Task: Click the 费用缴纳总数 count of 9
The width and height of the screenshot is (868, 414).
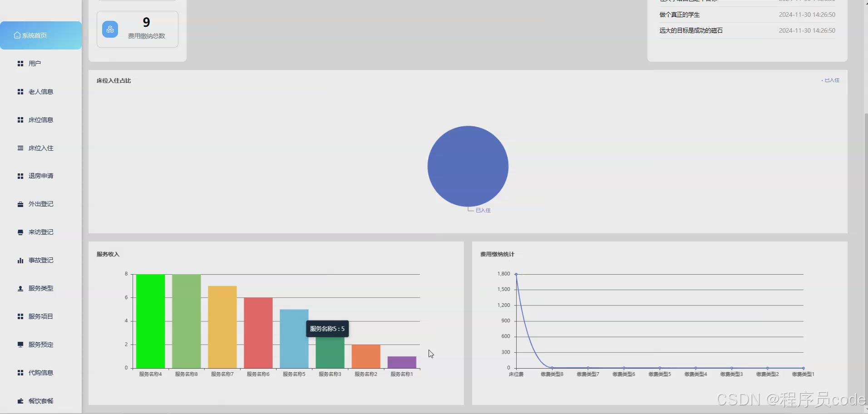Action: pos(146,22)
